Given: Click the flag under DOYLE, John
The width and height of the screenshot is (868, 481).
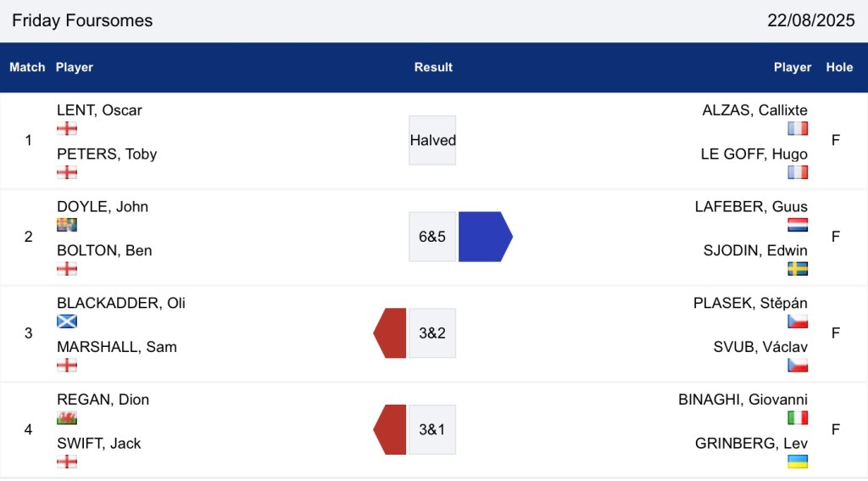Looking at the screenshot, I should (67, 225).
